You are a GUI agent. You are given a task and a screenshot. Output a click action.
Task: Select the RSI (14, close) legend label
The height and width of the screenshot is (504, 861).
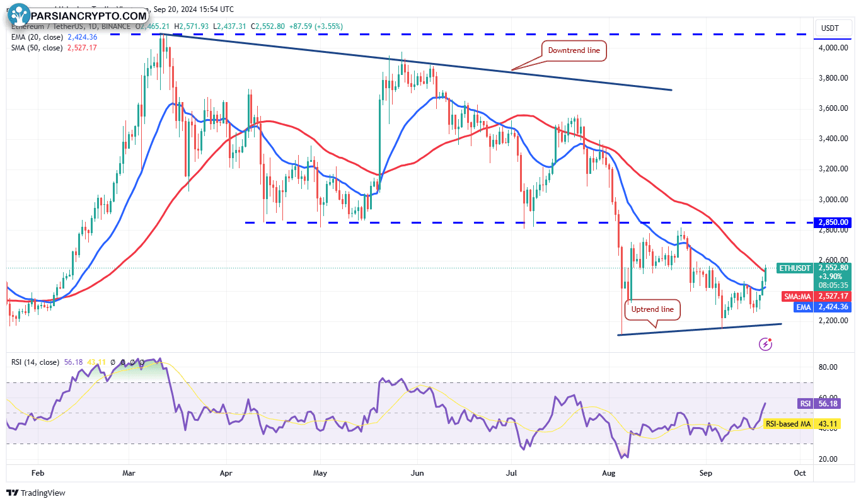tap(35, 362)
